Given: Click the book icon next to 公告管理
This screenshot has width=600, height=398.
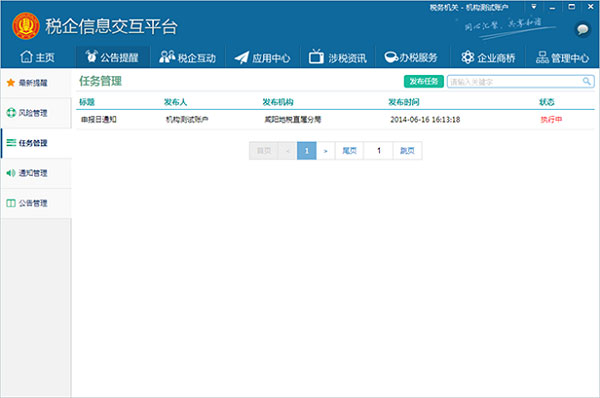Looking at the screenshot, I should [x=11, y=203].
